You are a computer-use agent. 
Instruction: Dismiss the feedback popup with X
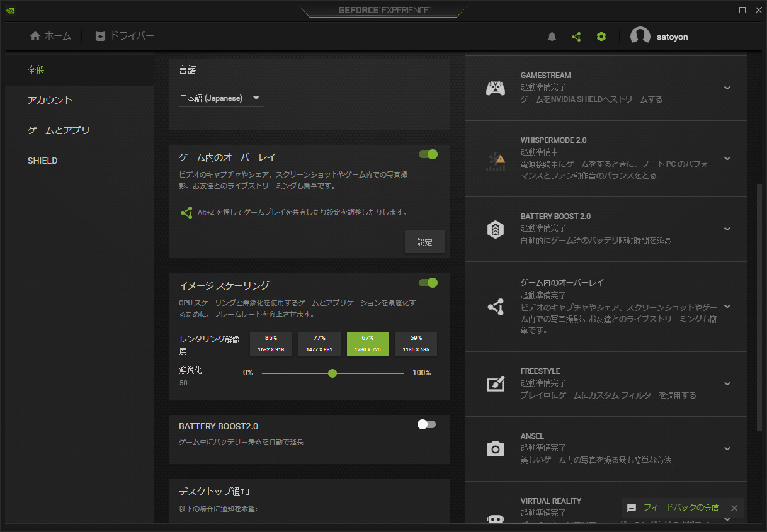(734, 507)
